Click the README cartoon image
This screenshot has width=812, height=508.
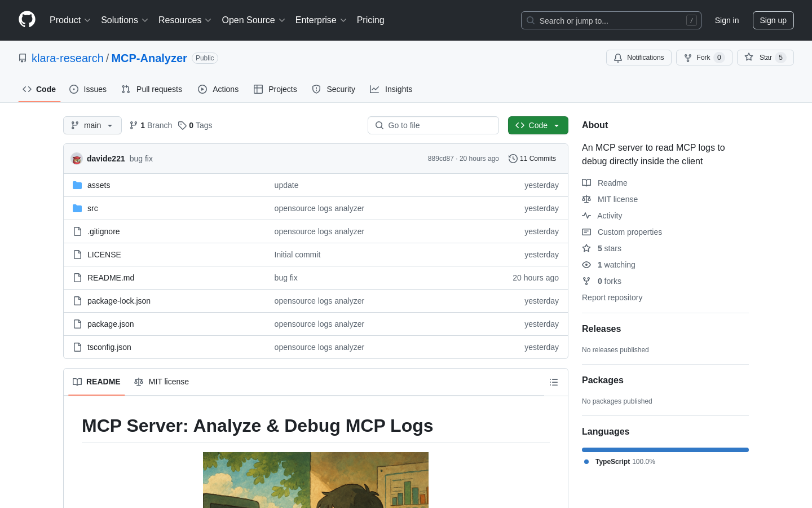(x=316, y=480)
